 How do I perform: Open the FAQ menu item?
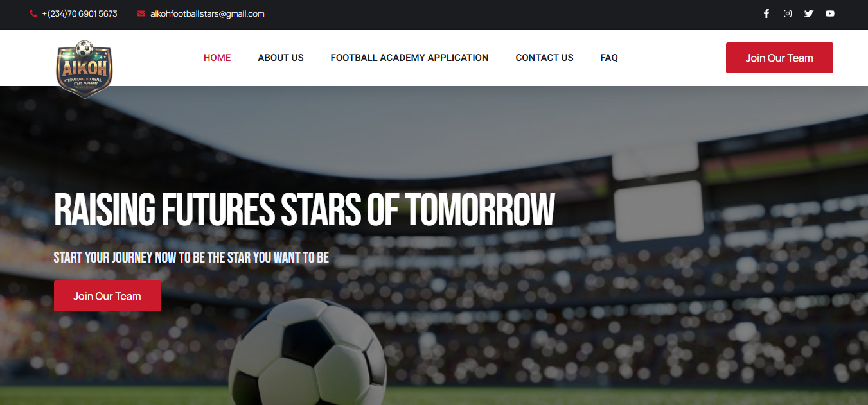coord(609,58)
